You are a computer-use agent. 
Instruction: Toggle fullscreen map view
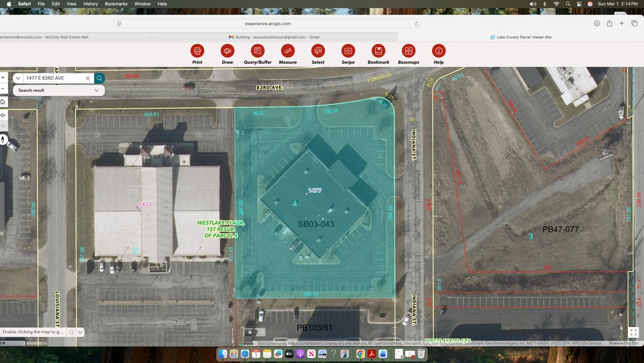(x=633, y=332)
